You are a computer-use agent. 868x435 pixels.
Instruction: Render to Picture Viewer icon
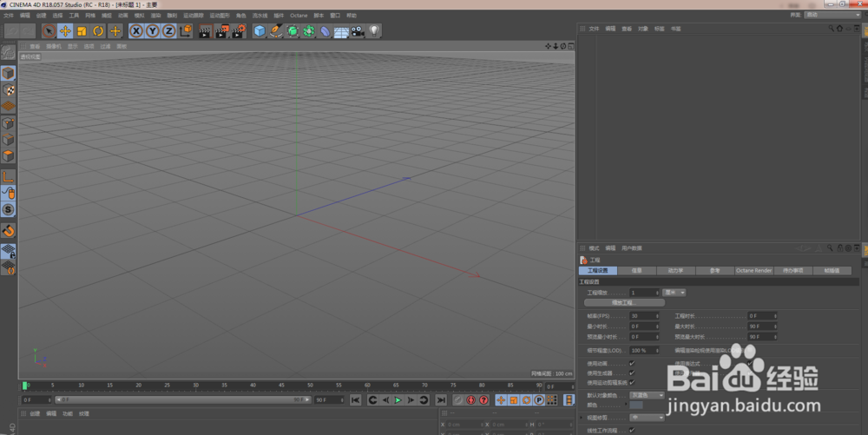pyautogui.click(x=221, y=31)
